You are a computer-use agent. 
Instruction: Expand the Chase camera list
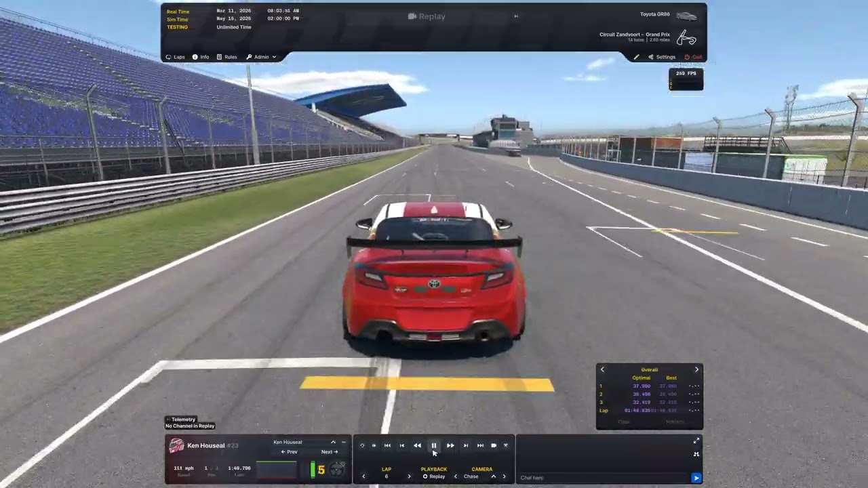tap(493, 476)
